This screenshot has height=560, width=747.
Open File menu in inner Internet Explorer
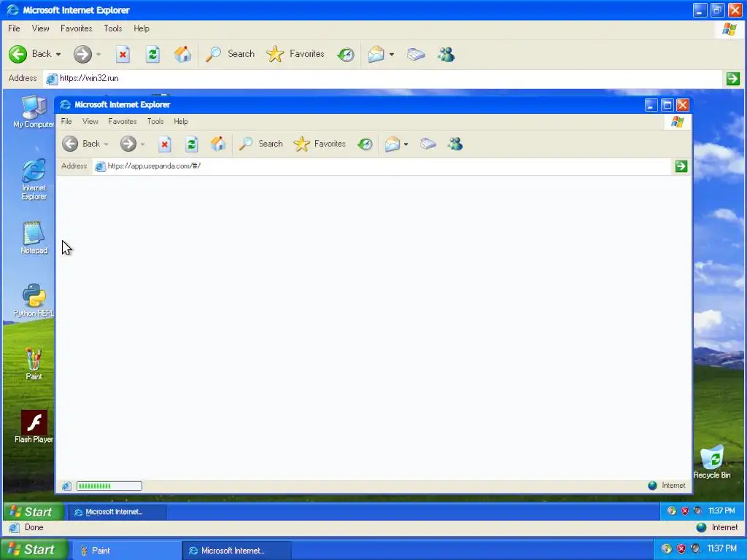(66, 122)
